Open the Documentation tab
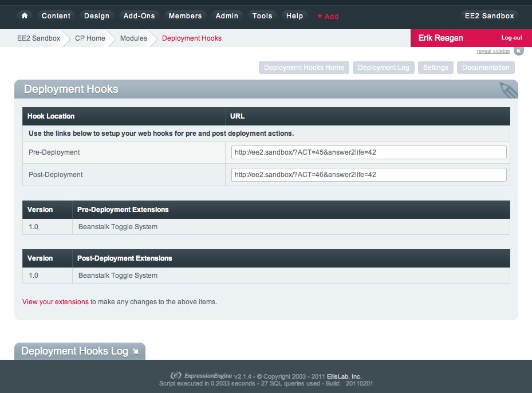The image size is (532, 393). 486,68
